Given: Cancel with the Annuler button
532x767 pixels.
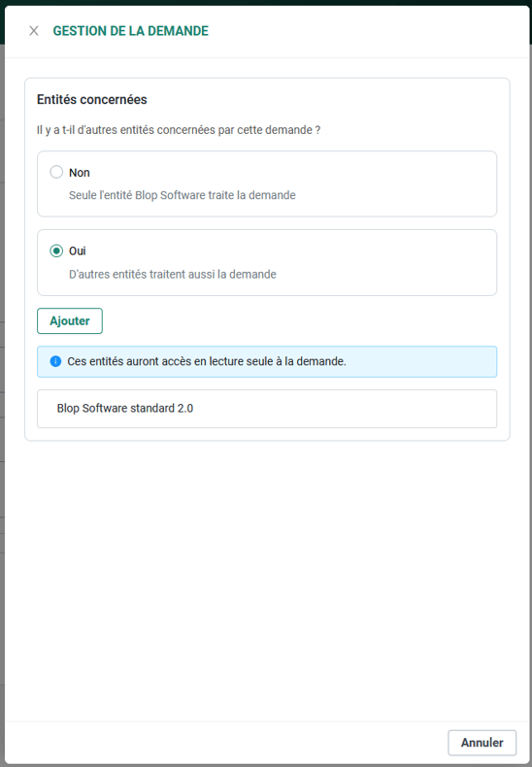Looking at the screenshot, I should [x=482, y=743].
